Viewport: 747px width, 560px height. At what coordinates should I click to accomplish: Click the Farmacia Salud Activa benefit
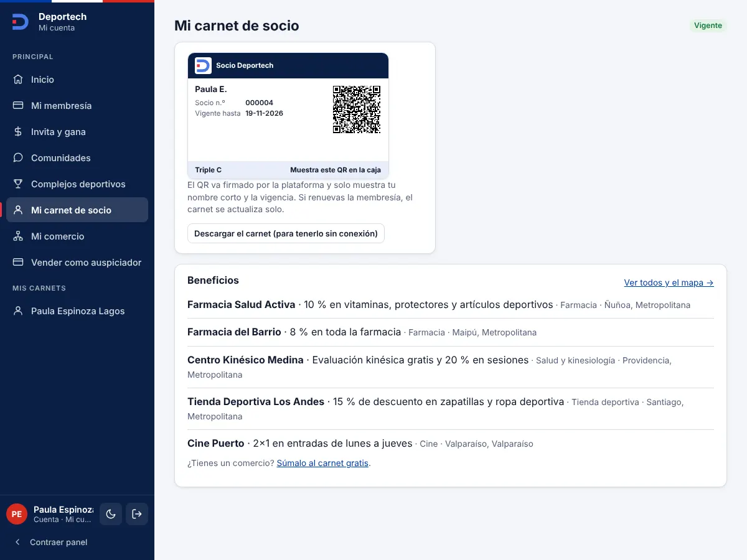pos(451,305)
